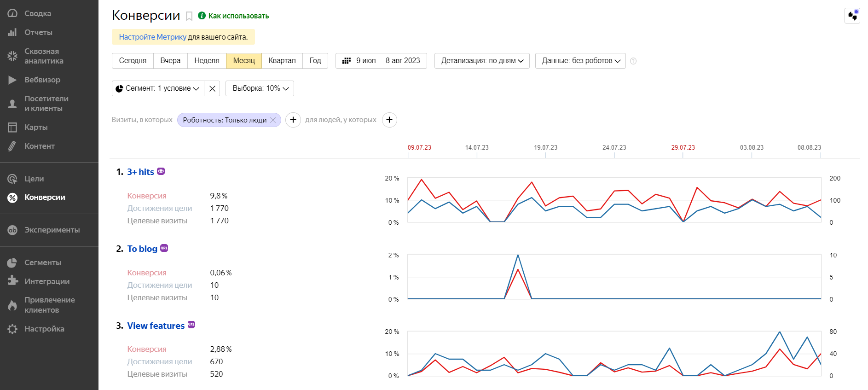Expand the Данные: без роботов dropdown
Screen dimensions: 868x390
click(580, 61)
